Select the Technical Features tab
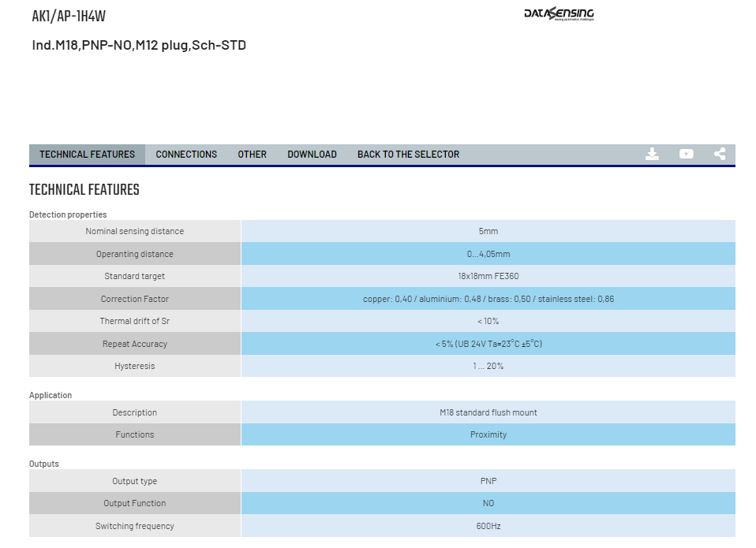This screenshot has width=756, height=548. coord(88,155)
